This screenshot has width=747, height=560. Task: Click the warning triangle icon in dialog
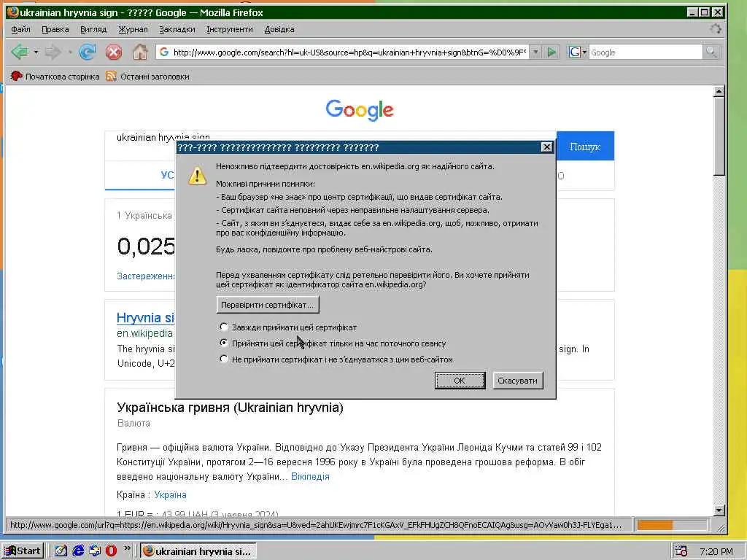(197, 175)
